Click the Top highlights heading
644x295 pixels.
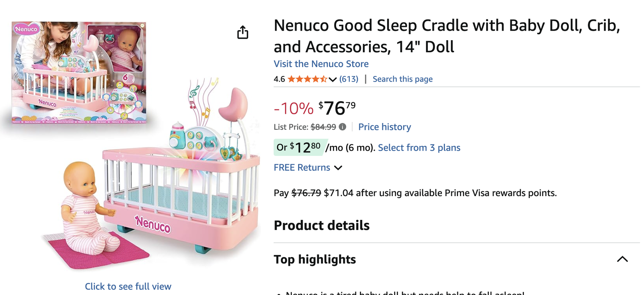(315, 259)
